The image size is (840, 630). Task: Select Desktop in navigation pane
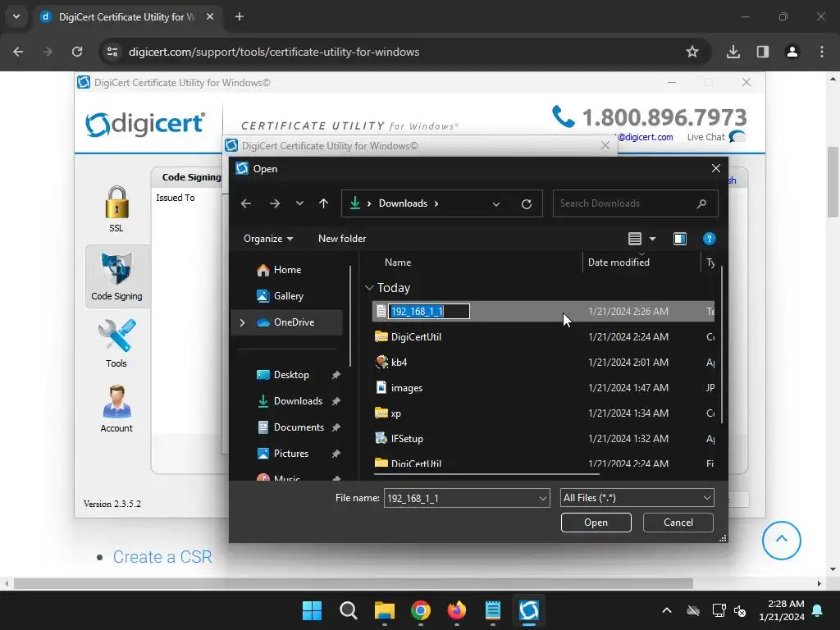(x=291, y=375)
